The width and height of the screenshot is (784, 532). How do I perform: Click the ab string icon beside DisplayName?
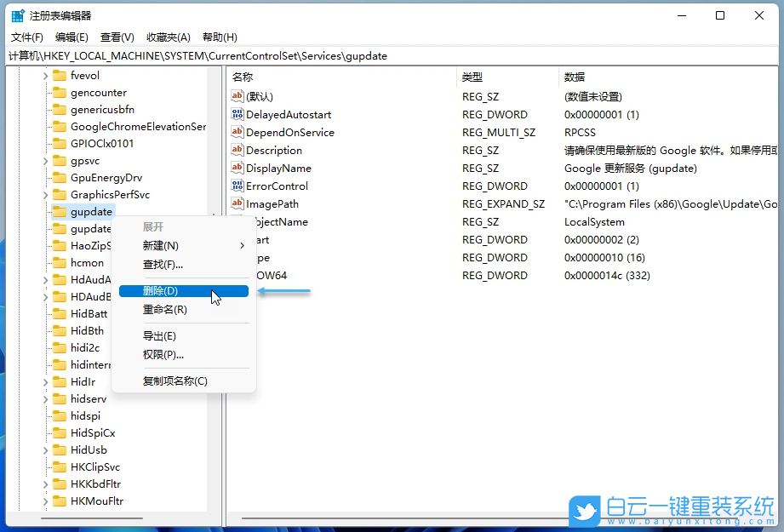(239, 168)
